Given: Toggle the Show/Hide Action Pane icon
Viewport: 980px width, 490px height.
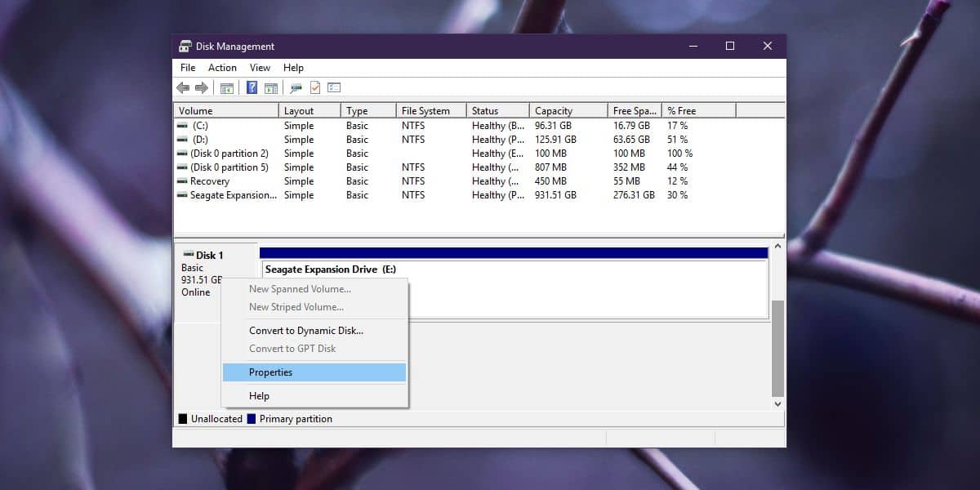Looking at the screenshot, I should [270, 88].
